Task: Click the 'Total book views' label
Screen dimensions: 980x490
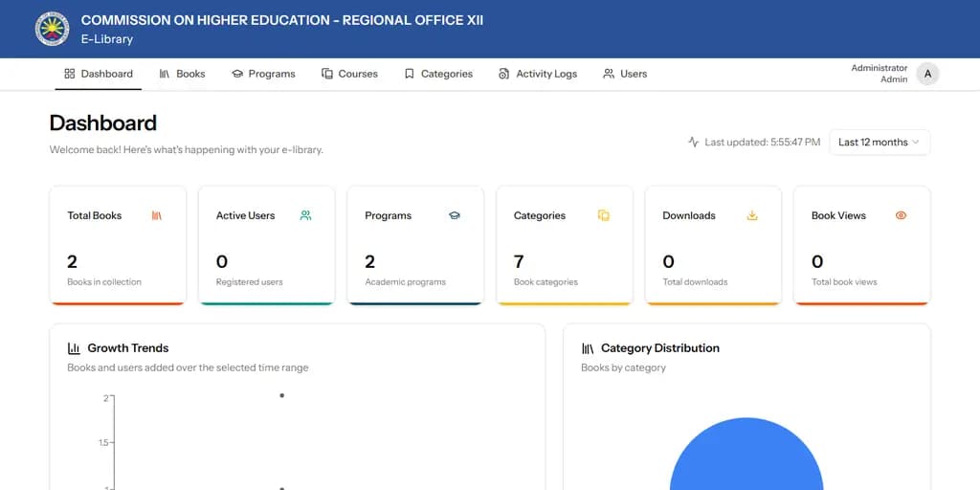Action: (x=844, y=282)
